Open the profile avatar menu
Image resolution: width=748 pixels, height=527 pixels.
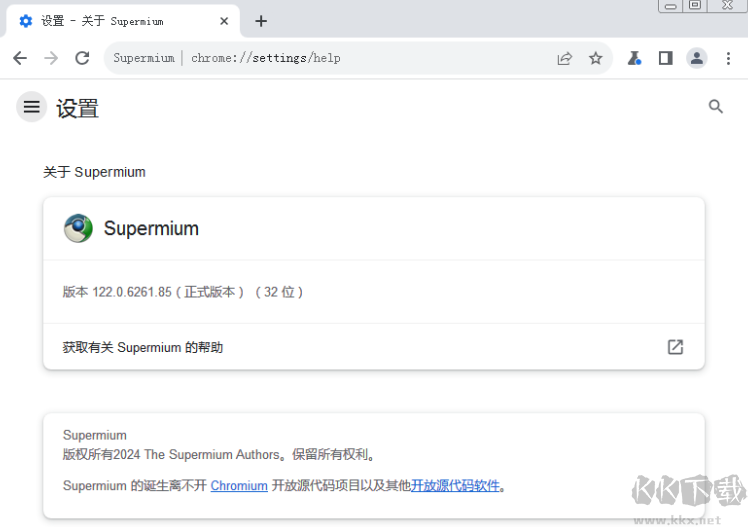point(696,58)
